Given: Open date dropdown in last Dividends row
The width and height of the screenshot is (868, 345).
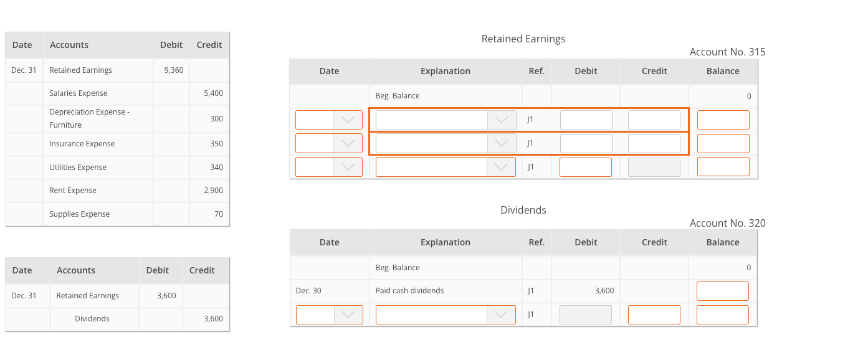Looking at the screenshot, I should pos(329,314).
